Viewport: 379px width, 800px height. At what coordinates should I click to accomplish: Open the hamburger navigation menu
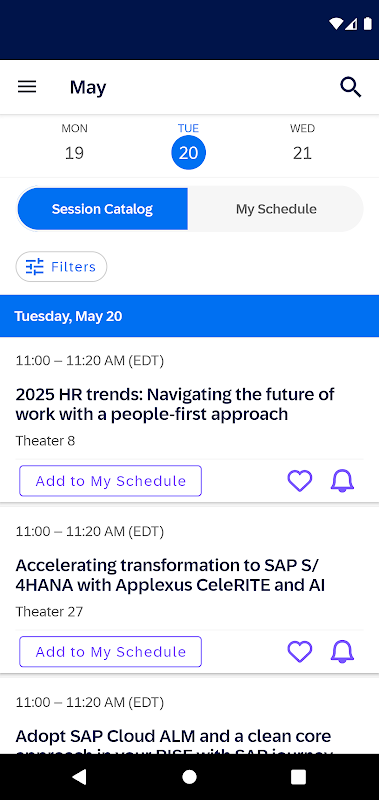tap(27, 87)
